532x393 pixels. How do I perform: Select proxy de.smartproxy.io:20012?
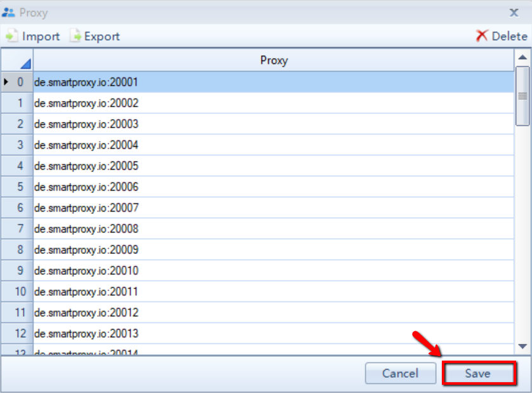[x=274, y=312]
